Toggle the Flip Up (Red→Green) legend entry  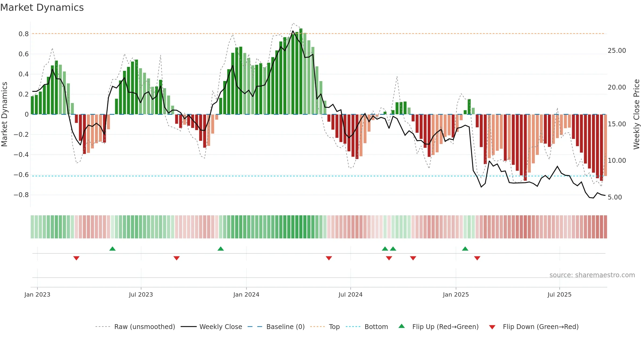pos(438,327)
